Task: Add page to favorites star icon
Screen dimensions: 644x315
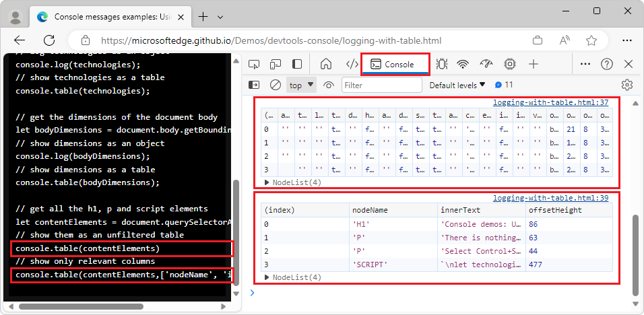Action: click(x=591, y=40)
